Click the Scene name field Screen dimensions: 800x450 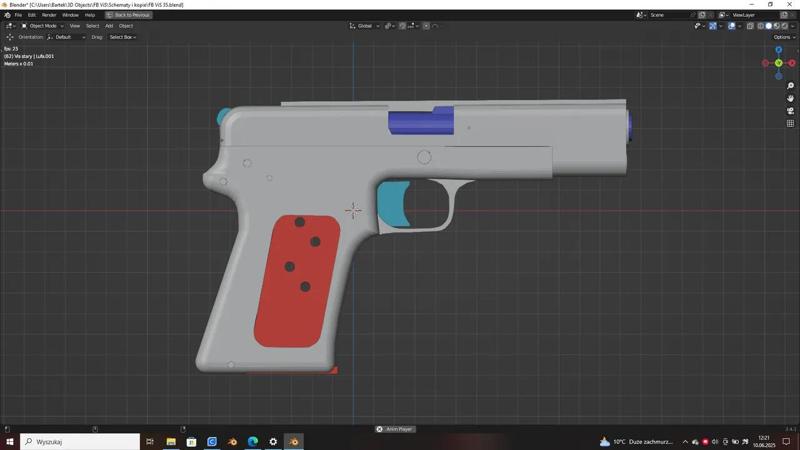(668, 15)
